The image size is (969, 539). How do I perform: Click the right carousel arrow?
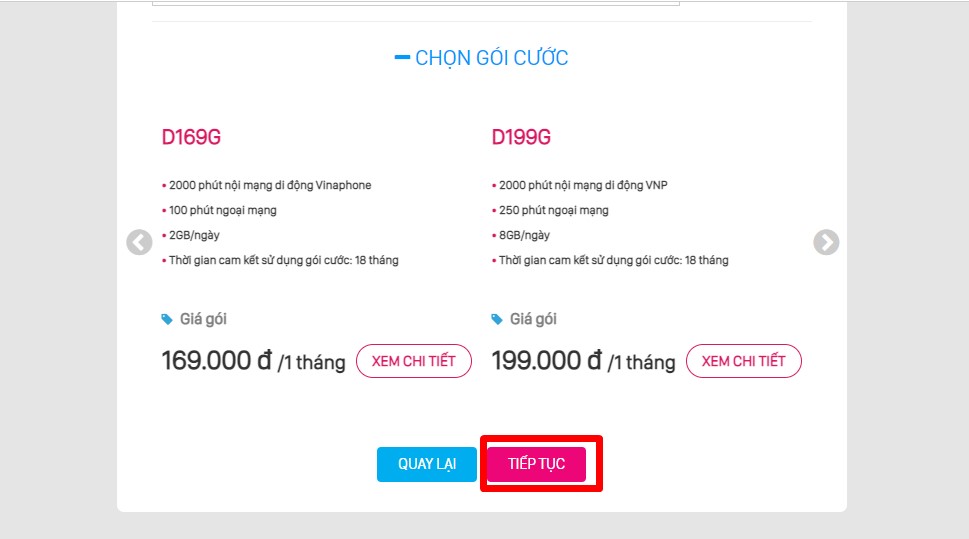pyautogui.click(x=826, y=243)
